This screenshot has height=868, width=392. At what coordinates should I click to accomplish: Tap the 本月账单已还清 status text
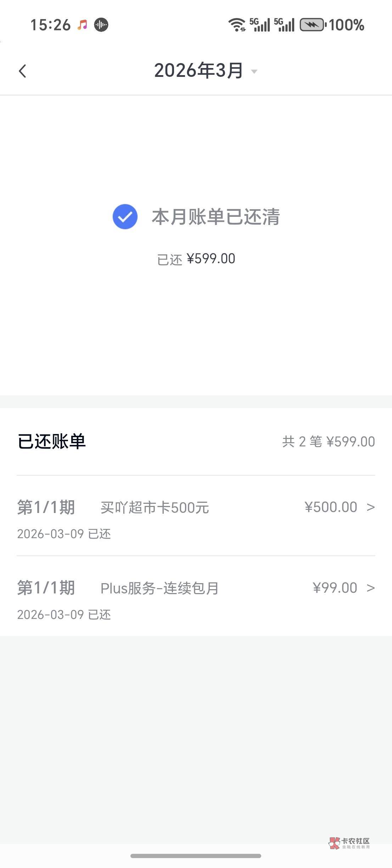tap(215, 217)
